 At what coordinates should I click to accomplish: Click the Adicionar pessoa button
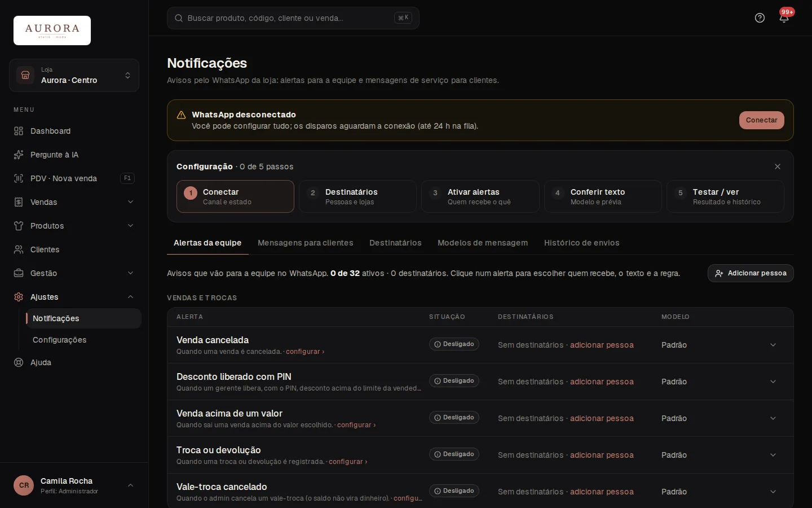[751, 273]
